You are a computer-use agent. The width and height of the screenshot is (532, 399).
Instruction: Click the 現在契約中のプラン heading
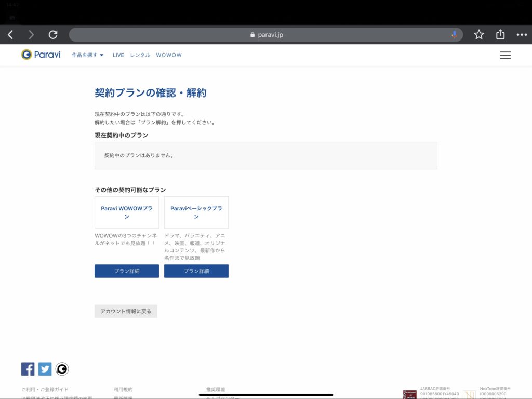pyautogui.click(x=121, y=135)
